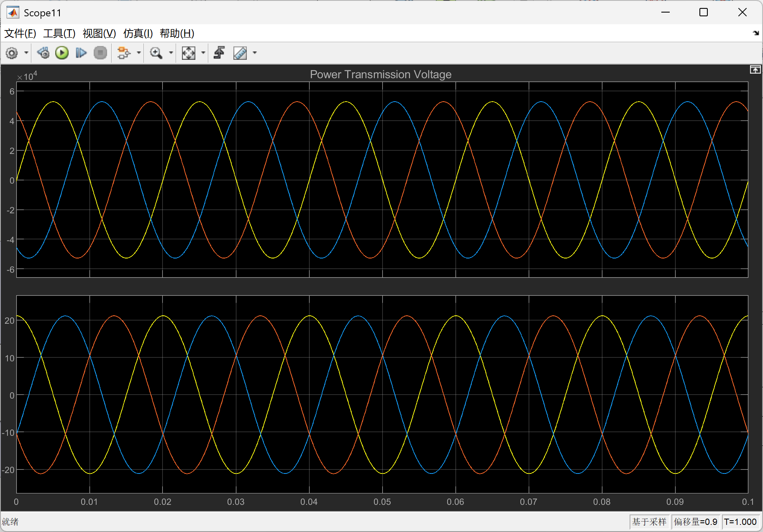Run the simulation with the green play button
Viewport: 763px width, 532px height.
(x=62, y=53)
